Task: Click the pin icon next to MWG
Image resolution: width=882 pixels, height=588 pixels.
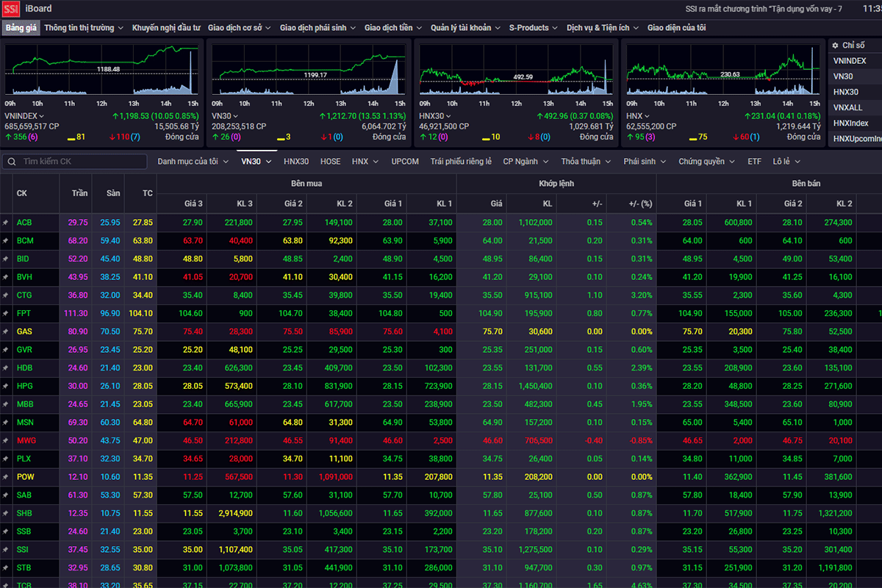Action: [x=6, y=440]
